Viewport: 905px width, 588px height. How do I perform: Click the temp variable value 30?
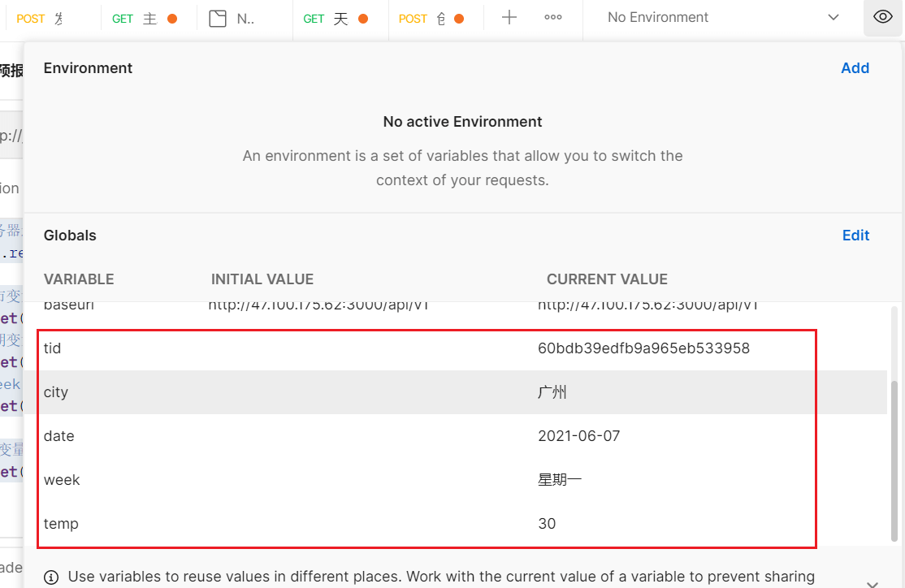pos(547,524)
